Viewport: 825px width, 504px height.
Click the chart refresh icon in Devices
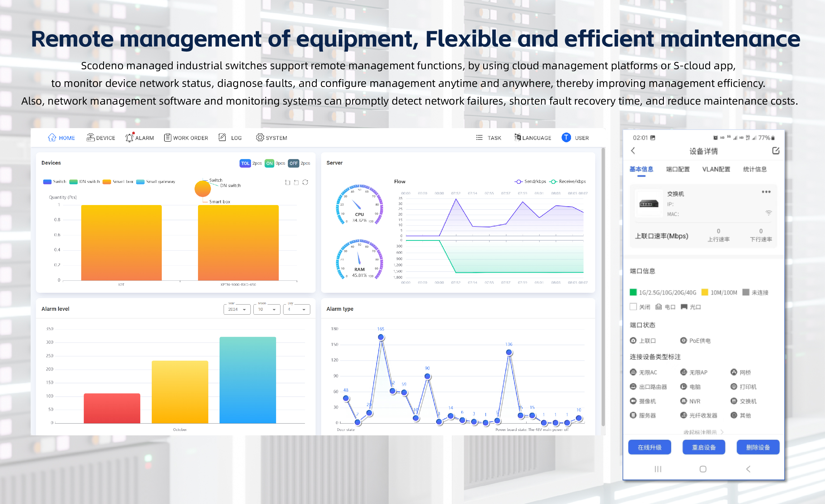click(305, 182)
